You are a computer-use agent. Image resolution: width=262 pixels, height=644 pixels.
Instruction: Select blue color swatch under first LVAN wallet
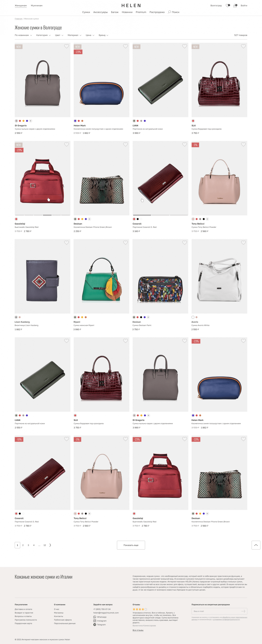[x=145, y=121]
